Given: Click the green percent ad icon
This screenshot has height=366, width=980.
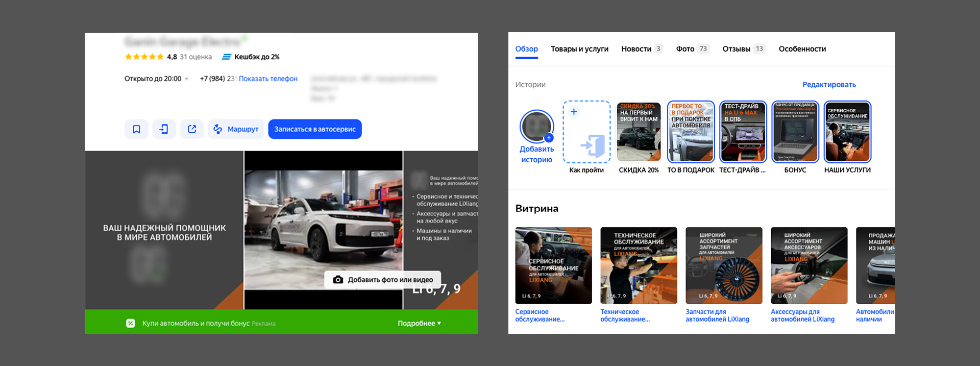Looking at the screenshot, I should pyautogui.click(x=131, y=323).
